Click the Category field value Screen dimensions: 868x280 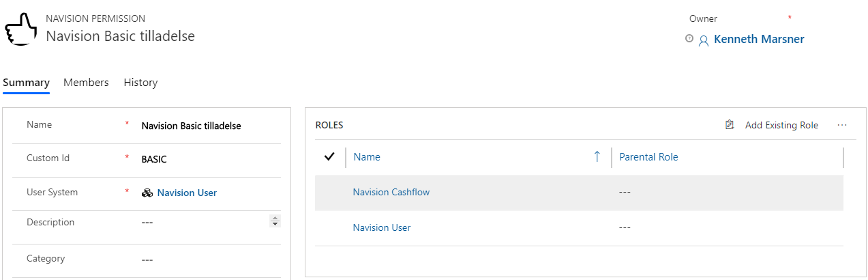coord(147,260)
